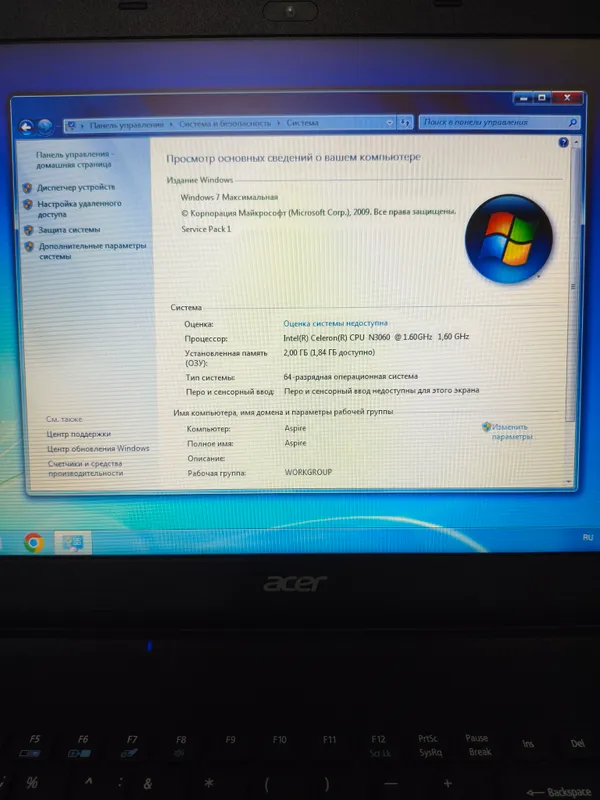Viewport: 600px width, 800px height.
Task: Open Дополнительные параметры системы
Action: (92, 251)
